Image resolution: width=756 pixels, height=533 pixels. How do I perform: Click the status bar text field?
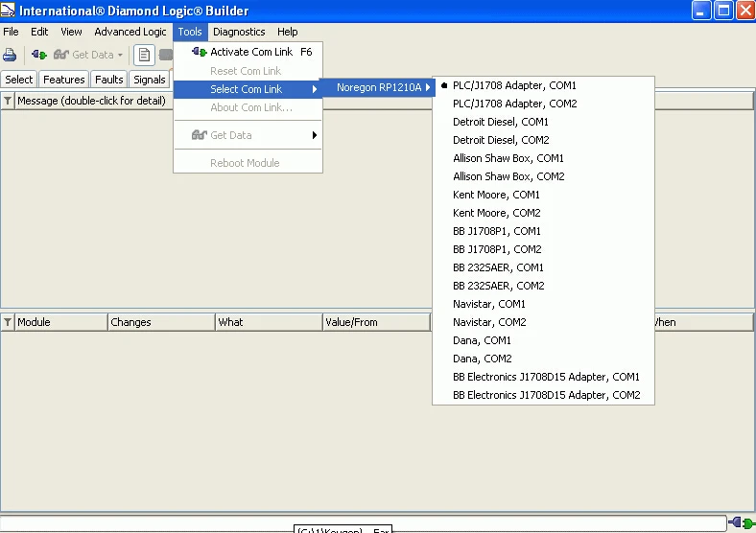tap(363, 522)
